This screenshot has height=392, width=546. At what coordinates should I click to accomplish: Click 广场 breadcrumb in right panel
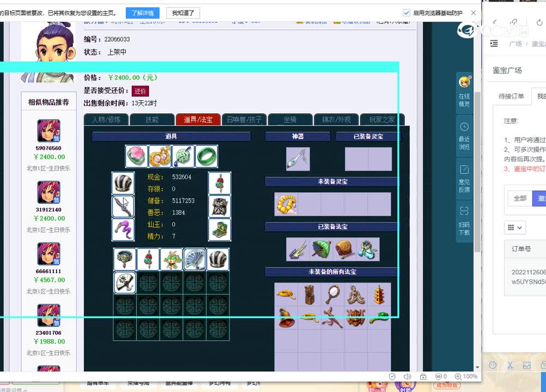point(515,44)
